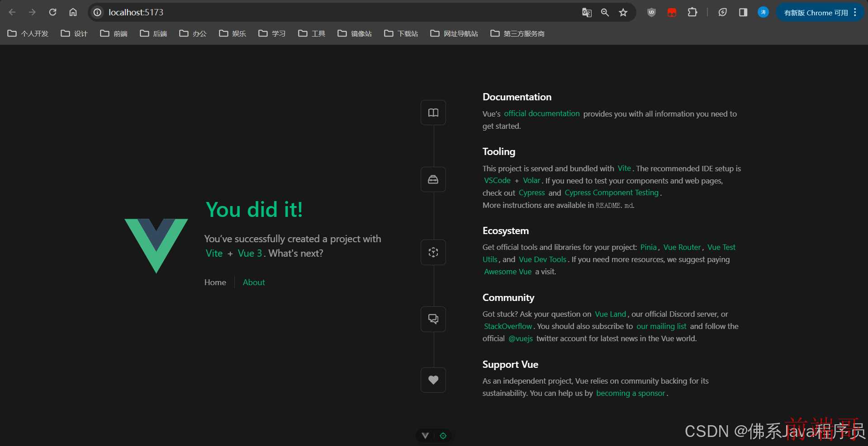This screenshot has width=868, height=446.
Task: Click the Tooling toolbox icon
Action: tap(433, 179)
